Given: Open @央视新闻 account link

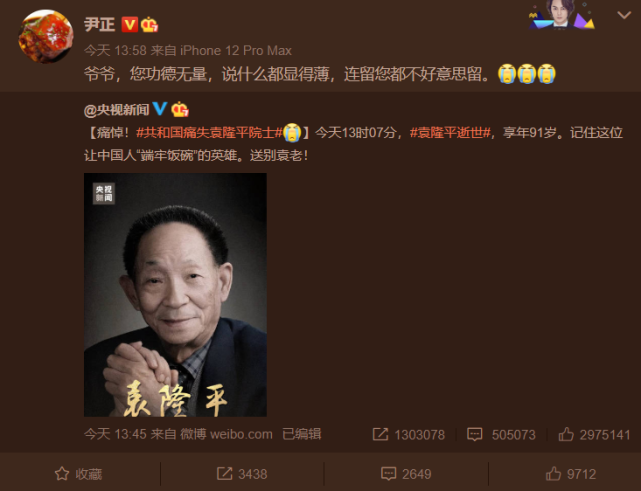Looking at the screenshot, I should [x=117, y=110].
